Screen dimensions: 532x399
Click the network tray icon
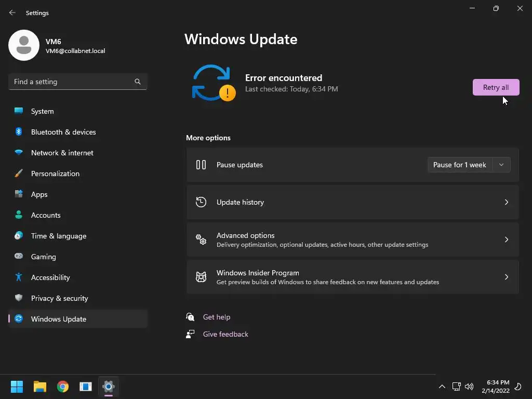pos(456,387)
